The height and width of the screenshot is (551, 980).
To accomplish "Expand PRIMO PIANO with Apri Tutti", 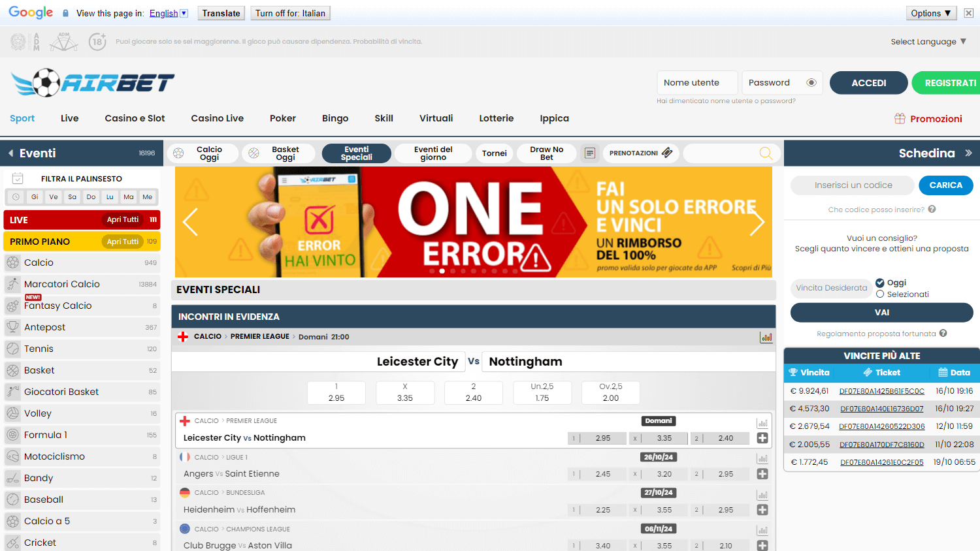I will [123, 242].
